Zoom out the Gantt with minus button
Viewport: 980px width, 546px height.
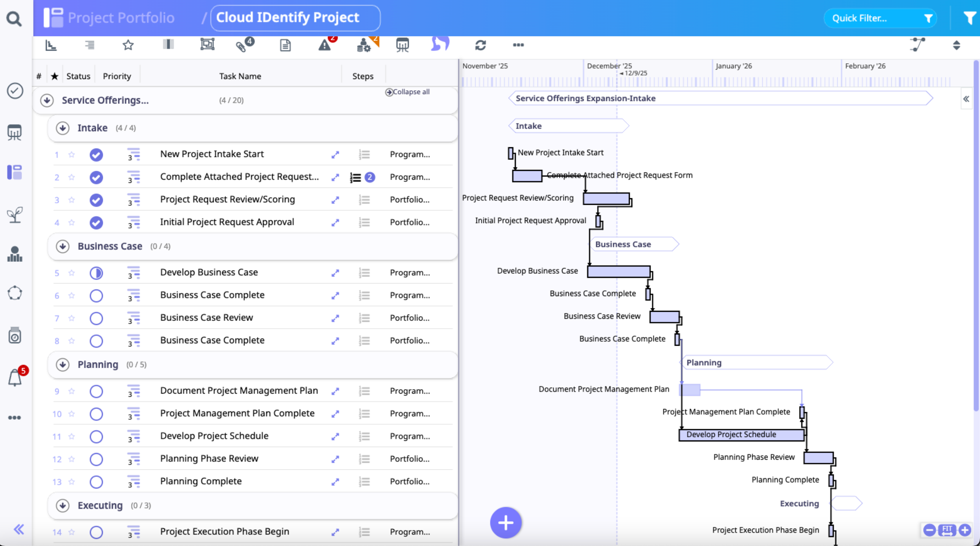[x=929, y=530]
